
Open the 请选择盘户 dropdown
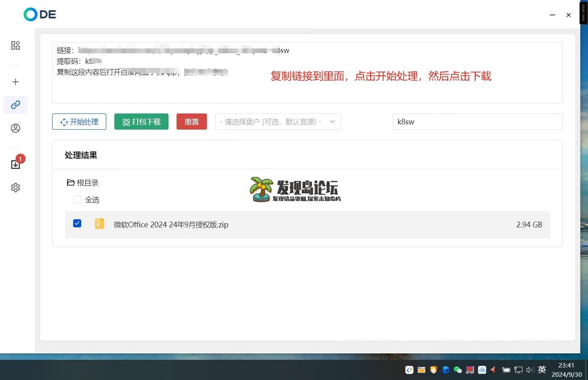pos(278,122)
